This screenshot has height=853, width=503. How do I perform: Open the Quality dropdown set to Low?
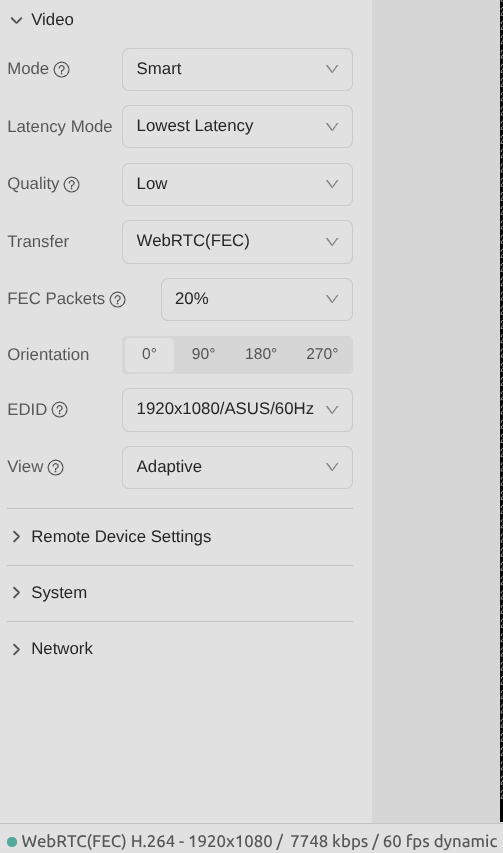(238, 184)
